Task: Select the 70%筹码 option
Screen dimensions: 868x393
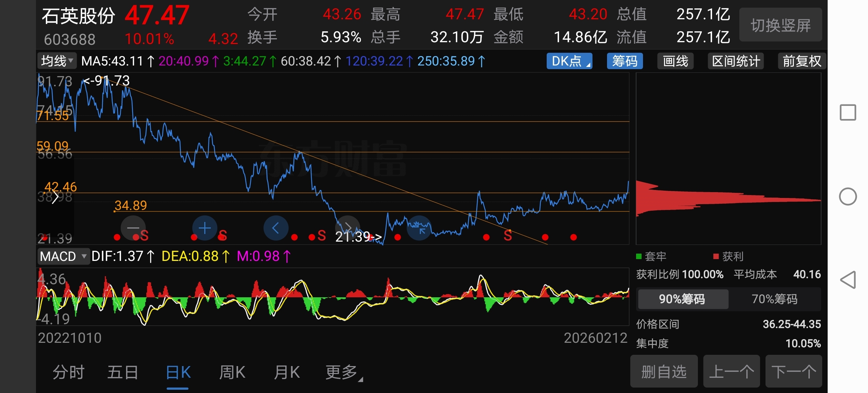Action: pyautogui.click(x=774, y=299)
